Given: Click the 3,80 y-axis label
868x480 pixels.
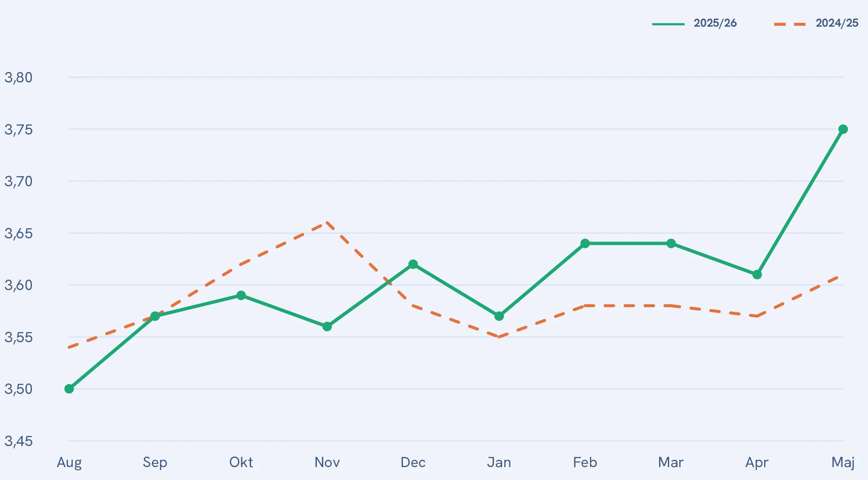Looking at the screenshot, I should 18,78.
